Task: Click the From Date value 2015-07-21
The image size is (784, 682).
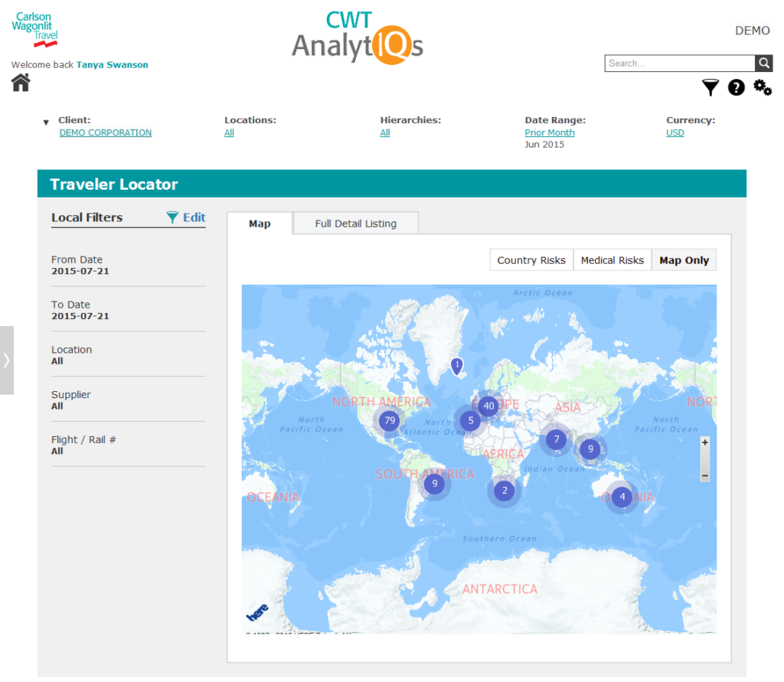Action: pos(80,271)
